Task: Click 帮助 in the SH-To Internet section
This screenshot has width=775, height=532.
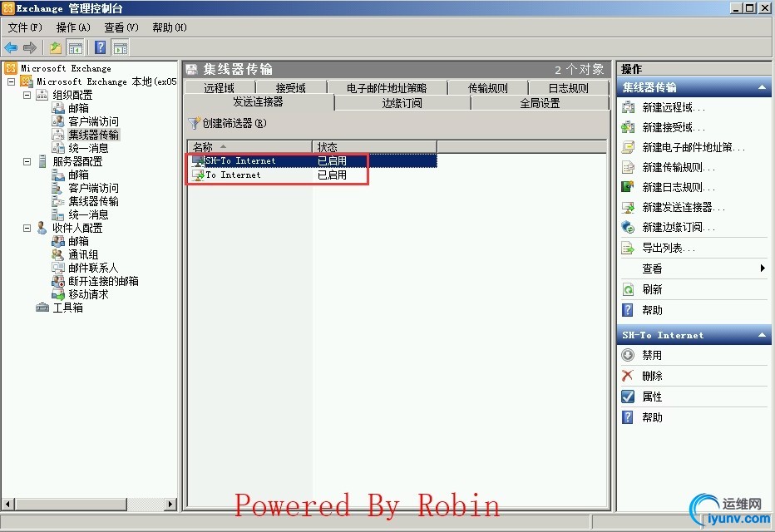Action: tap(652, 417)
